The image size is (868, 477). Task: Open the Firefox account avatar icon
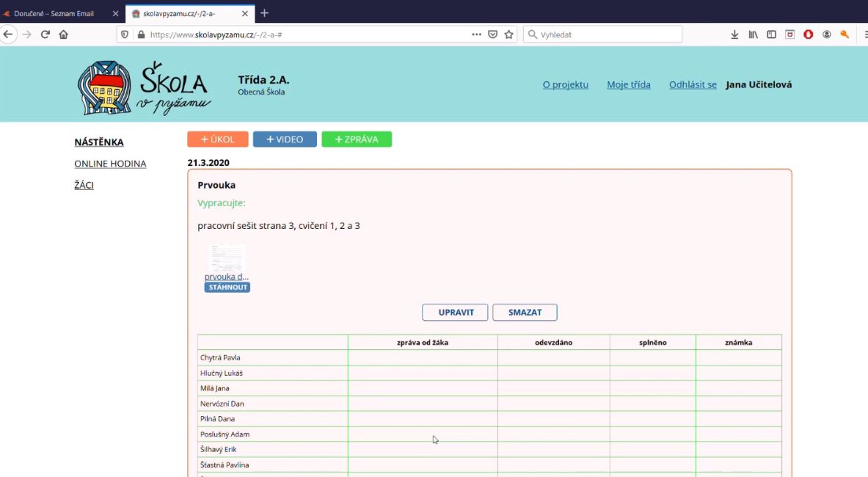[826, 34]
